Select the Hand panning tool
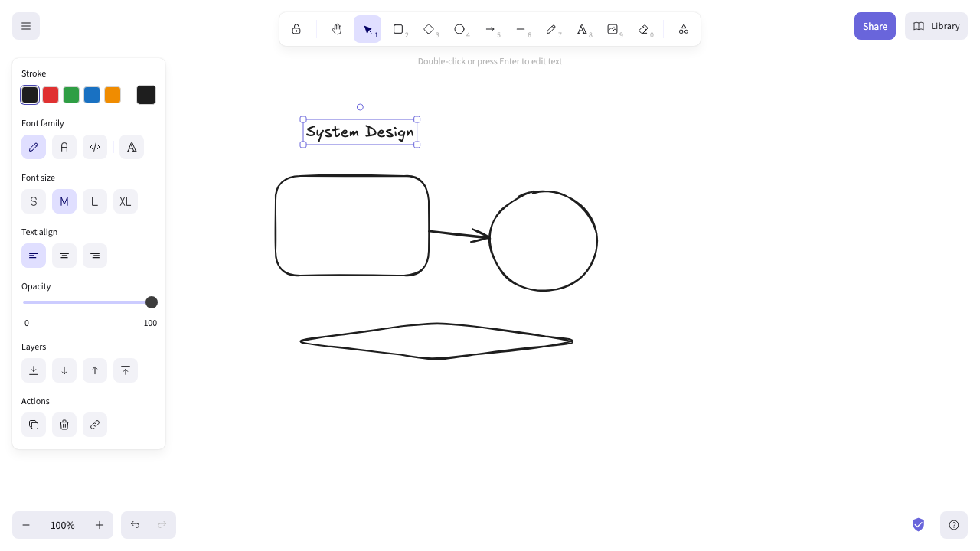This screenshot has width=980, height=551. click(337, 29)
